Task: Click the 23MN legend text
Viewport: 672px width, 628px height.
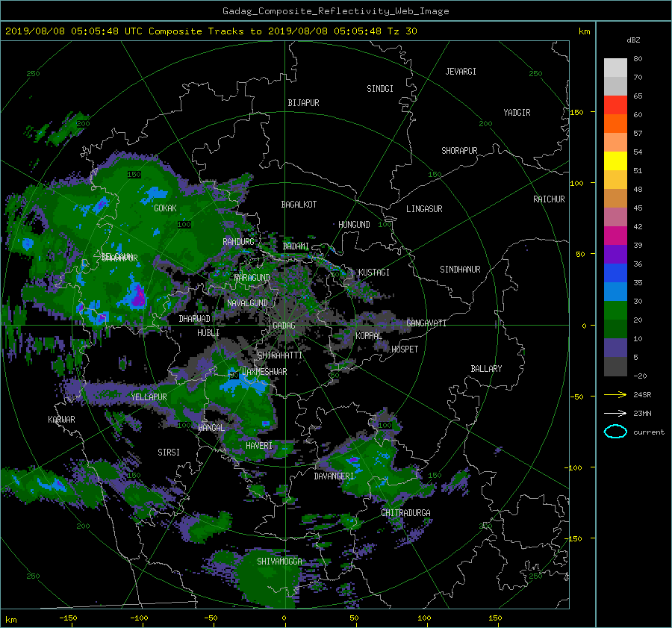Action: click(642, 413)
